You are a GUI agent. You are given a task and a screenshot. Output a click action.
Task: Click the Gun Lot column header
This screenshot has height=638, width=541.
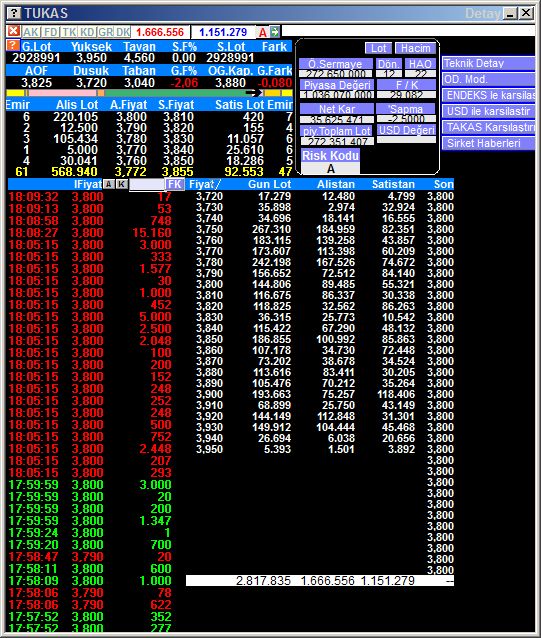(x=269, y=184)
